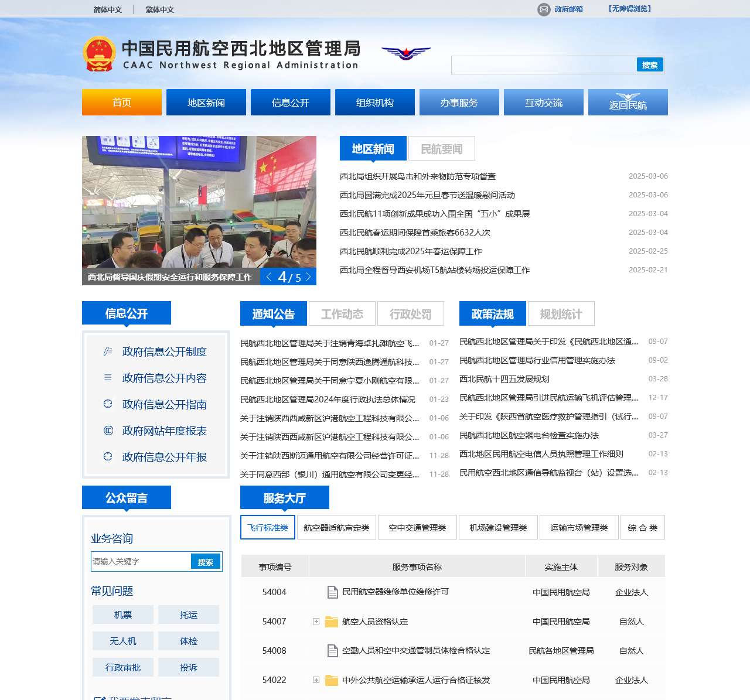The width and height of the screenshot is (750, 700).
Task: Open the 组织机构 navigation menu
Action: (x=375, y=103)
